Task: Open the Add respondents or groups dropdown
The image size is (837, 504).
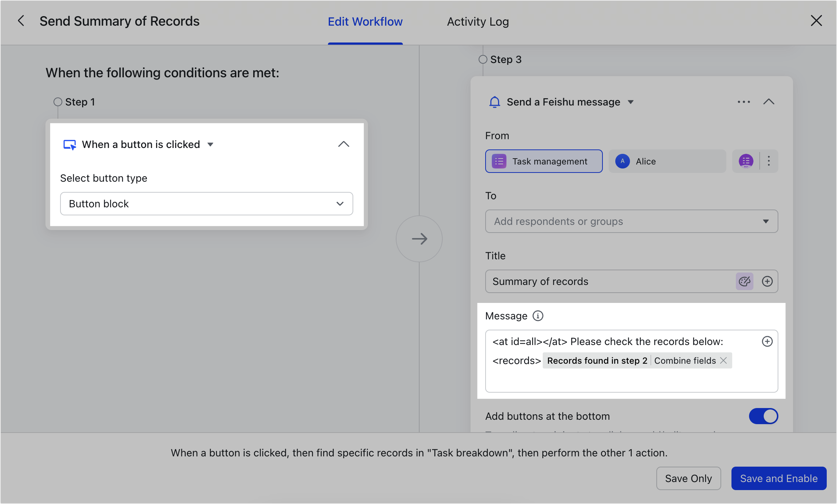Action: click(766, 221)
